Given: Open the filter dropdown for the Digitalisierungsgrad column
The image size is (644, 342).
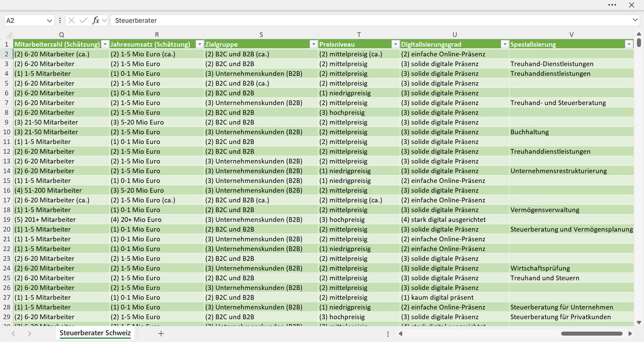Looking at the screenshot, I should (505, 44).
